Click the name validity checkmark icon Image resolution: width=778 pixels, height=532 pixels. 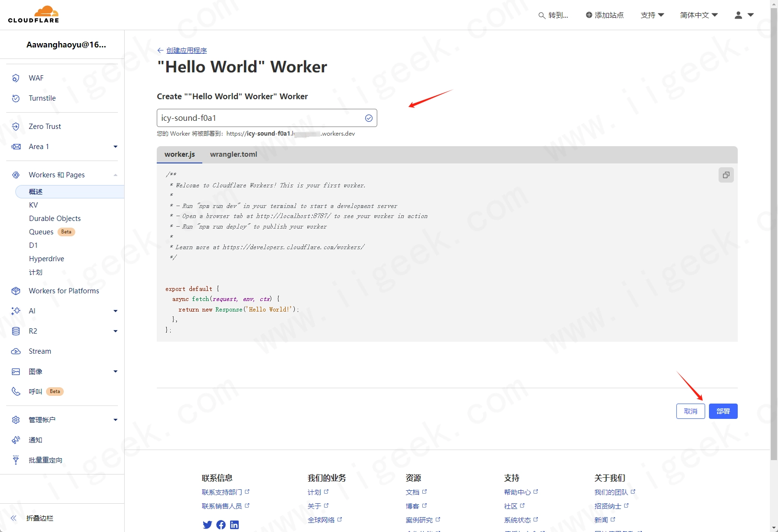(369, 118)
